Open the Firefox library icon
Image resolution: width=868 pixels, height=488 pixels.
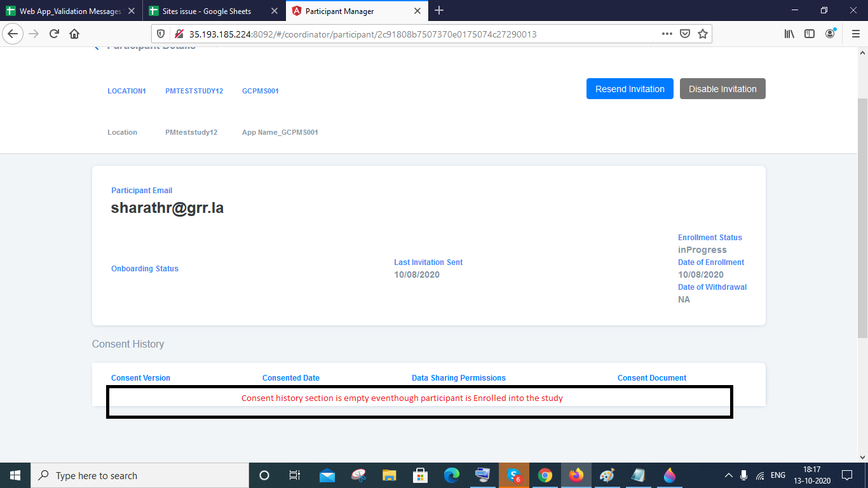[788, 33]
